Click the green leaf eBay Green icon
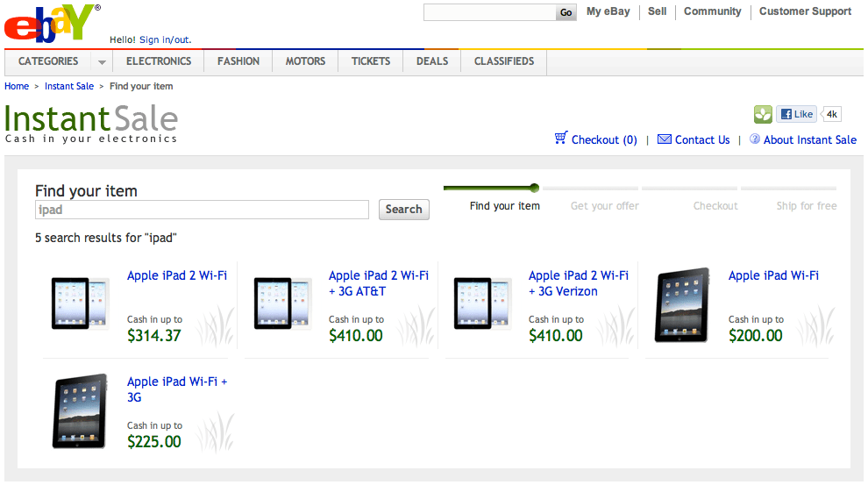Image resolution: width=868 pixels, height=485 pixels. coord(763,114)
